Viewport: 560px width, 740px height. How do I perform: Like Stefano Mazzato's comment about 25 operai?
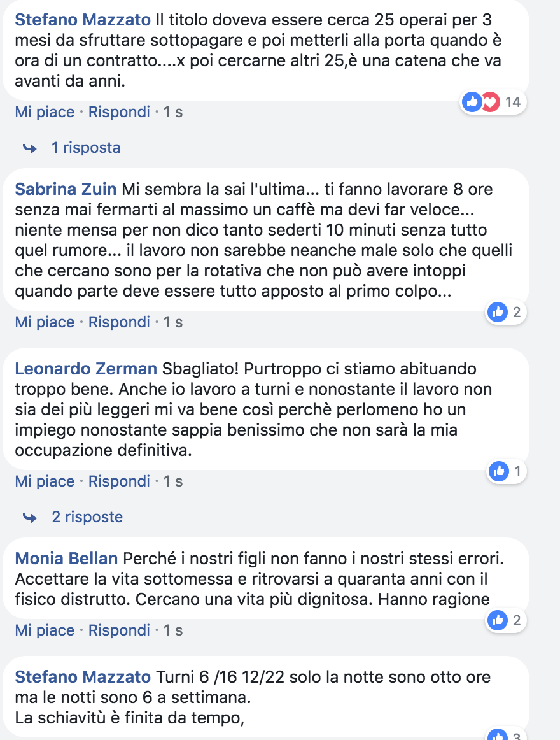(x=45, y=112)
